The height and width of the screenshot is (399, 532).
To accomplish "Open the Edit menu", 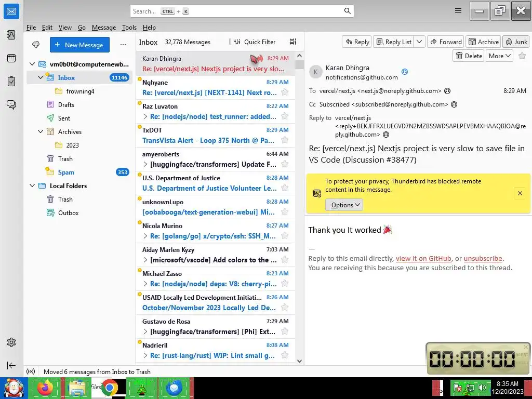I will click(47, 28).
